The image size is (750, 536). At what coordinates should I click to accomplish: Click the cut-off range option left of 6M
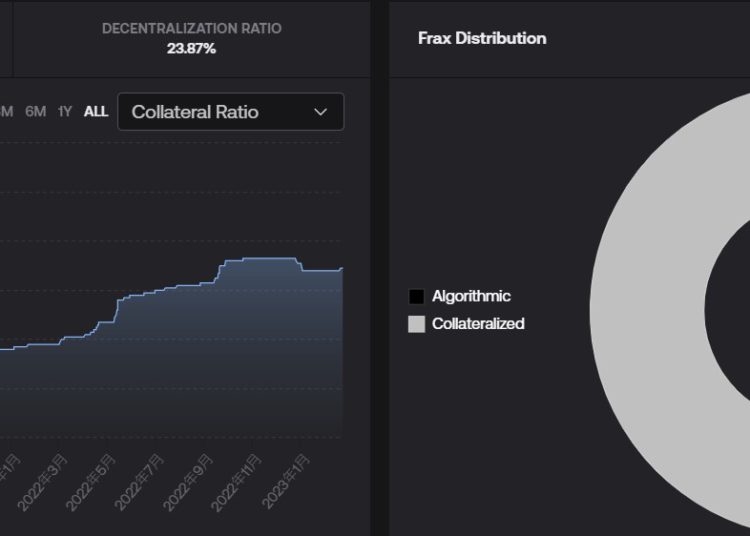point(6,112)
